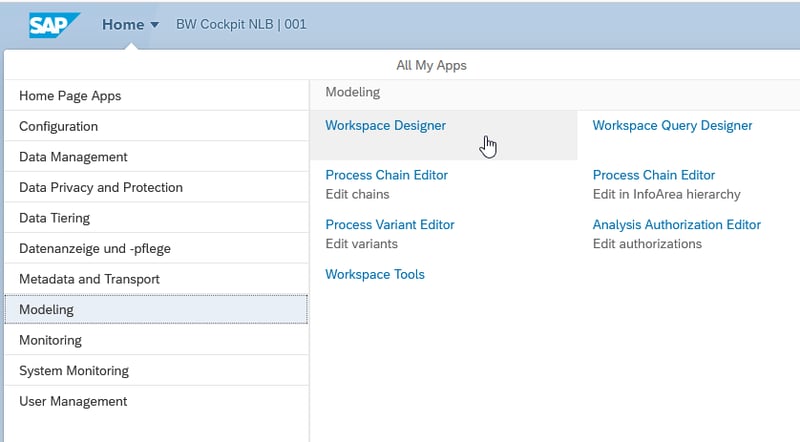
Task: Open Analysis Authorization Editor
Action: (x=677, y=225)
